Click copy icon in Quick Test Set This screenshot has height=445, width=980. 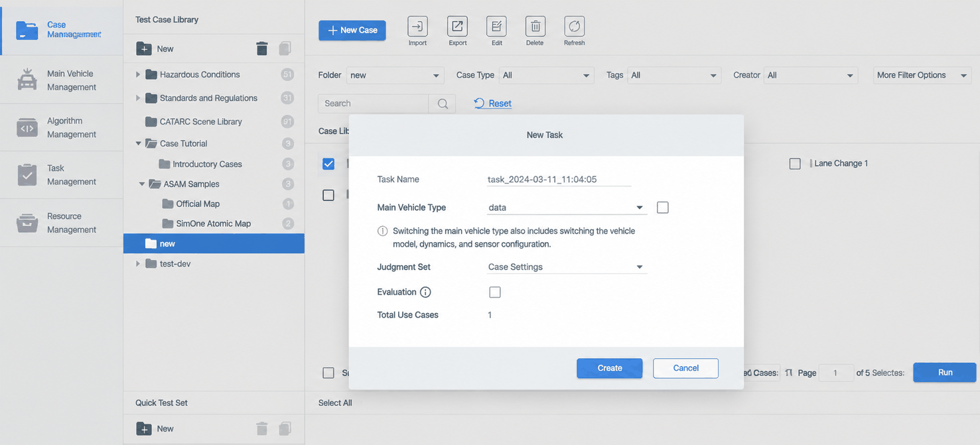285,429
